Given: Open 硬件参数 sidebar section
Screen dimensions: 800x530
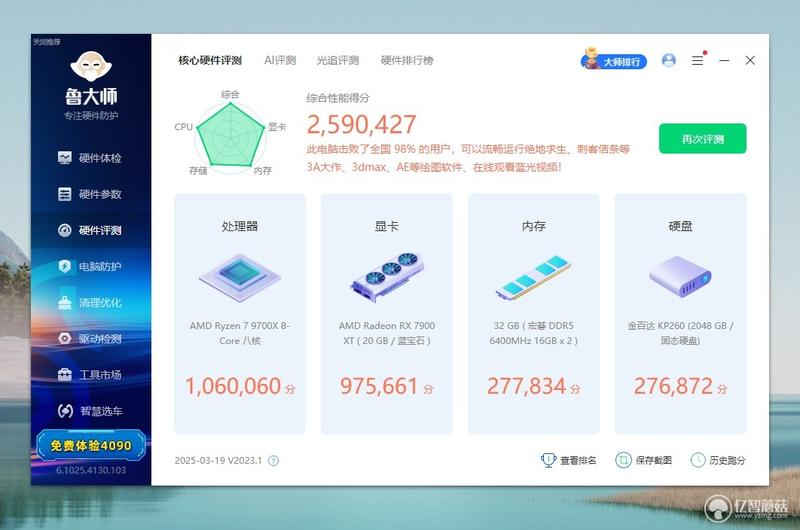Looking at the screenshot, I should point(90,194).
